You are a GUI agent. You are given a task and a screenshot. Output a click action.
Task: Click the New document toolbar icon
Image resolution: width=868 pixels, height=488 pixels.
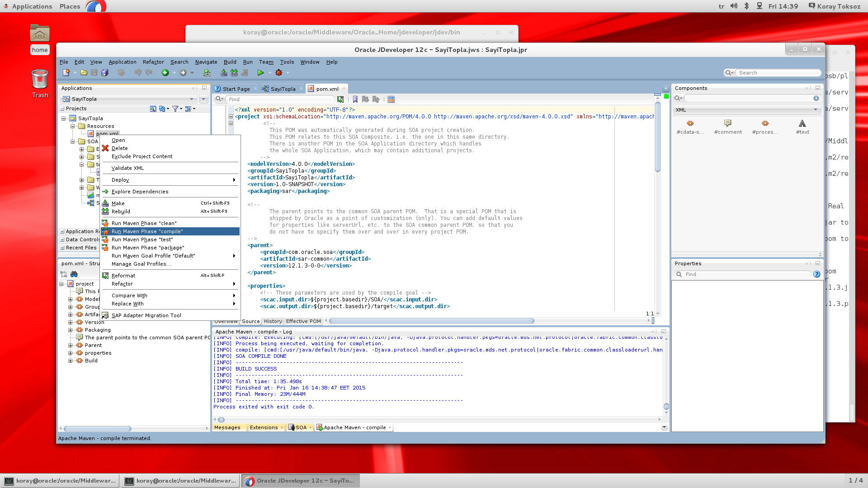[x=66, y=73]
